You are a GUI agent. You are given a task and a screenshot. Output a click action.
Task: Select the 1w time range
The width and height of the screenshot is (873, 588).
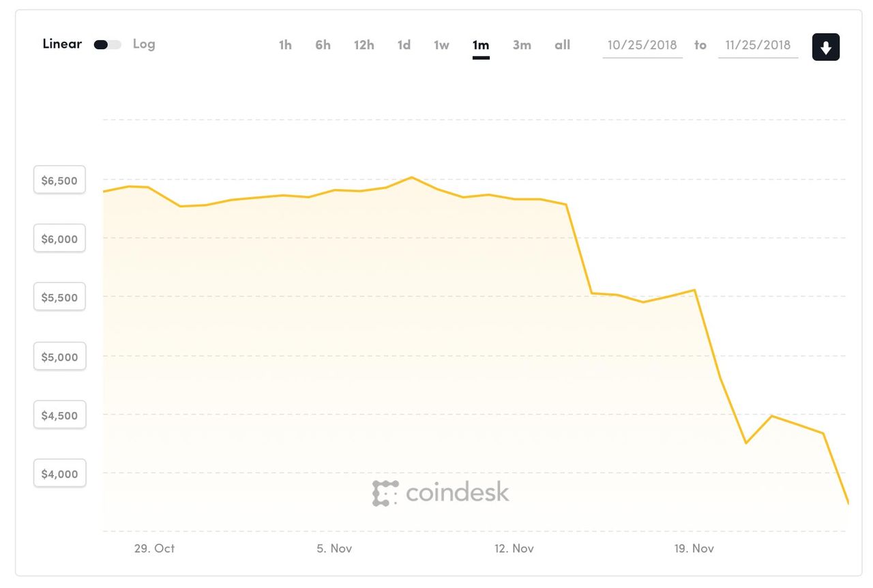click(441, 45)
